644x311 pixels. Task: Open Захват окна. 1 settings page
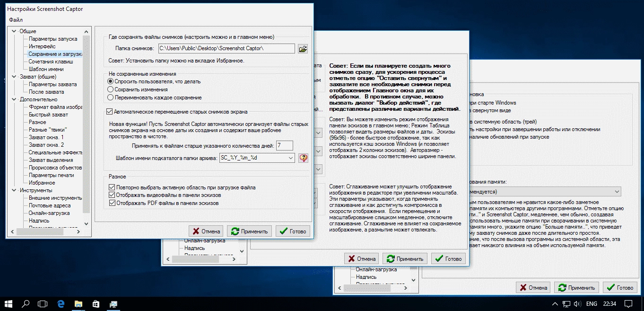[46, 137]
